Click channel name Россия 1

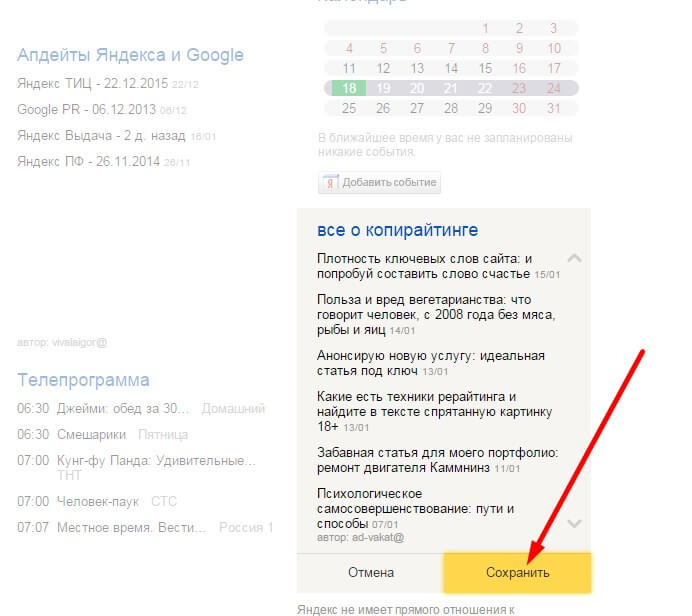246,528
